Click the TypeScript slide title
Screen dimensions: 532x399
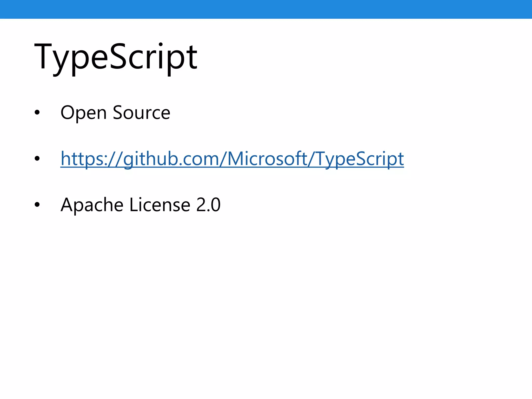(x=116, y=57)
